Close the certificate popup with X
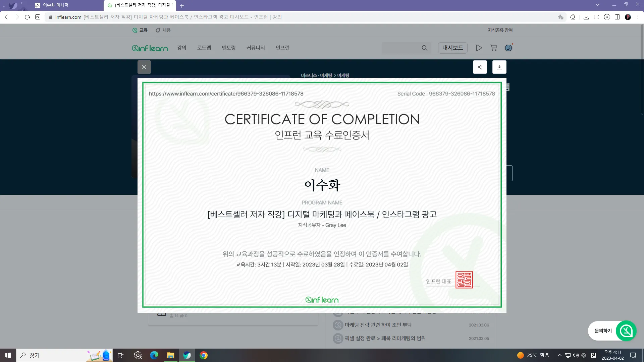Viewport: 644px width, 362px height. [144, 67]
